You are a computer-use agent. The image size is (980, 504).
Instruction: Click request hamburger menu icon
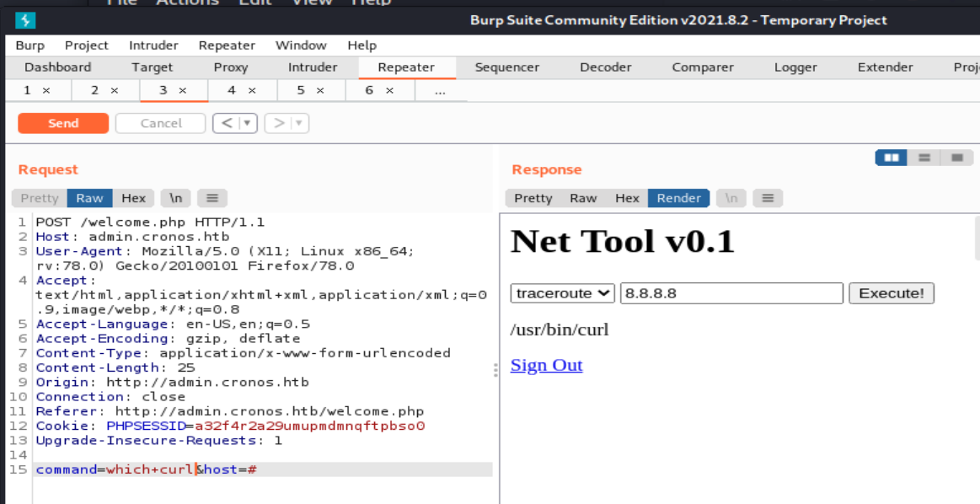(x=212, y=198)
